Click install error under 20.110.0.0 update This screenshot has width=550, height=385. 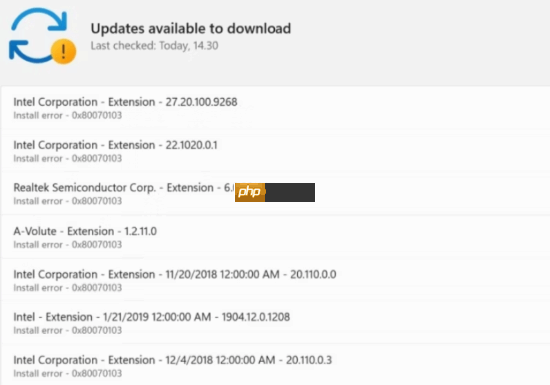click(68, 288)
